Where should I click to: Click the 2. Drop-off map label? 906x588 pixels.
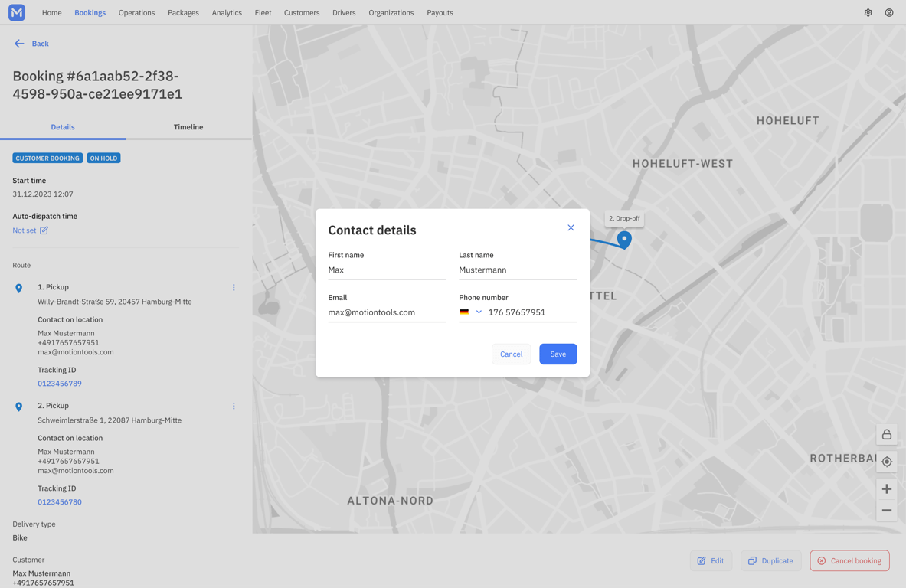624,218
